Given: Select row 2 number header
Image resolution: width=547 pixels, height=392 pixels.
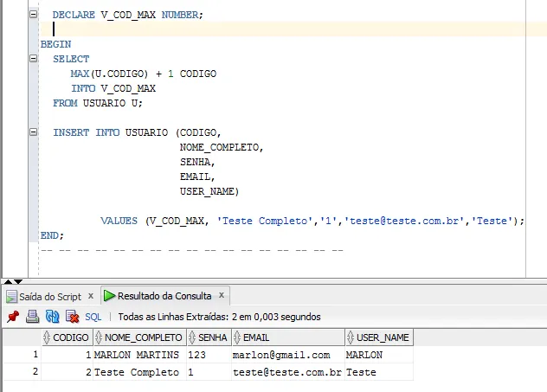Looking at the screenshot, I should [35, 372].
